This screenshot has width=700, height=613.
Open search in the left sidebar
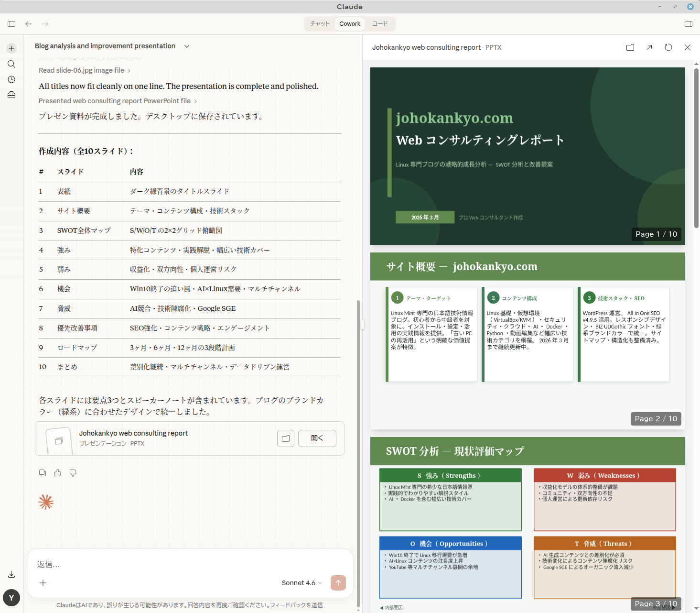11,64
